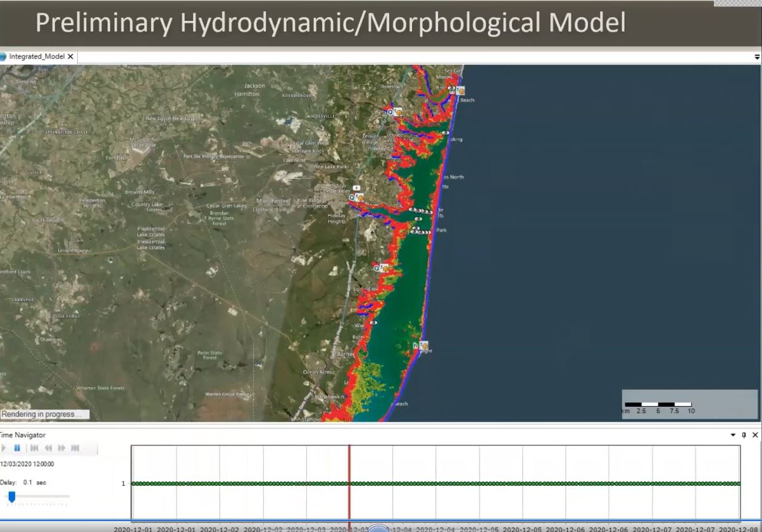This screenshot has width=762, height=532.
Task: Click the series label '1' beside timeline
Action: [x=123, y=484]
